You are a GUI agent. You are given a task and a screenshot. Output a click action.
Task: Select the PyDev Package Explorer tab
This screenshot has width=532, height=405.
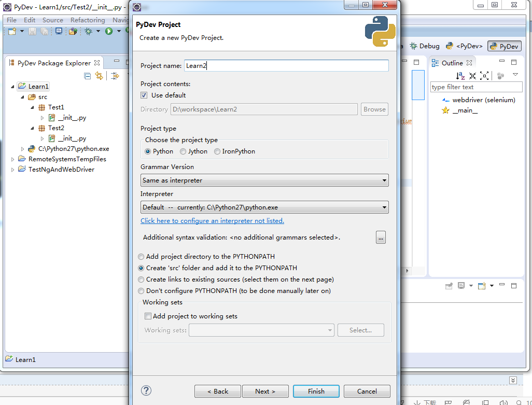(x=54, y=63)
